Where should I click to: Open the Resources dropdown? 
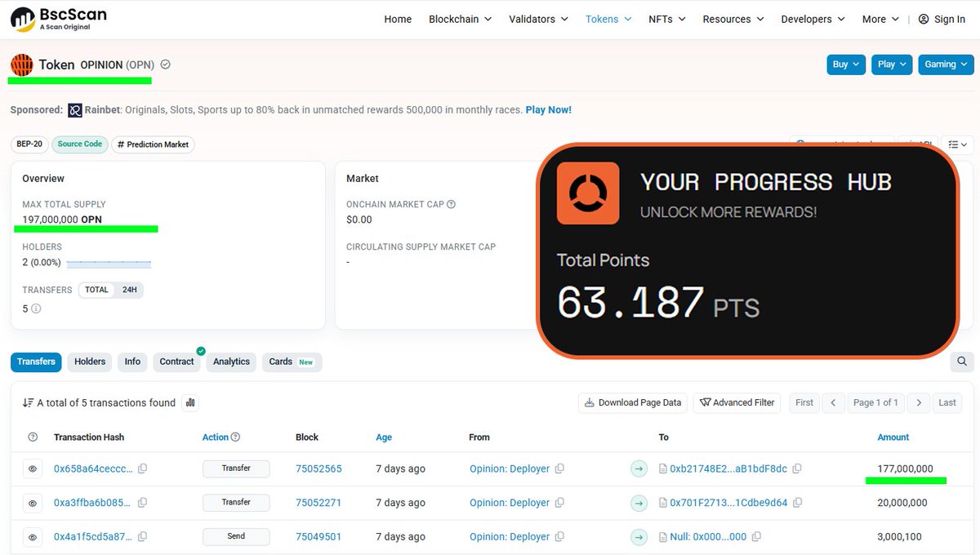[x=731, y=19]
